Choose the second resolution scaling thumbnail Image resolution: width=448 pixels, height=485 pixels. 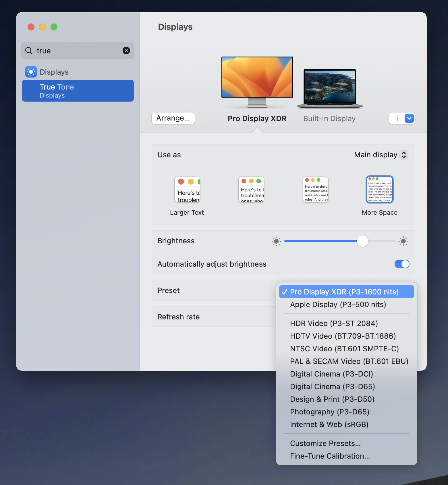pyautogui.click(x=251, y=189)
